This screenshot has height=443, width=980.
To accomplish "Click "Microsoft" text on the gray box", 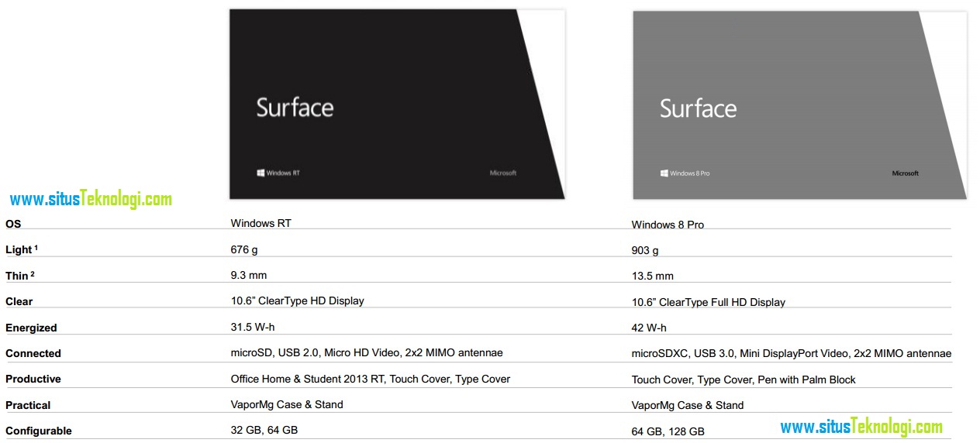I will [x=905, y=173].
